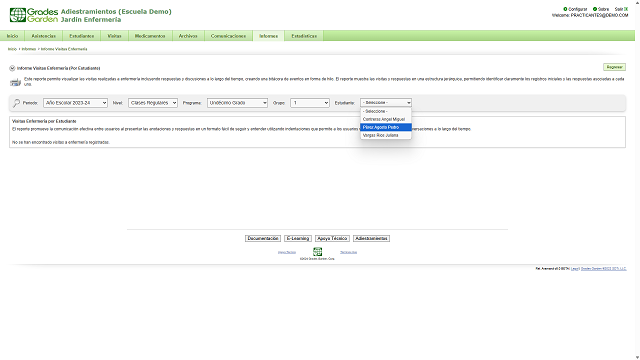This screenshot has width=640, height=360.
Task: Click the green Sobre icon
Action: pos(595,9)
